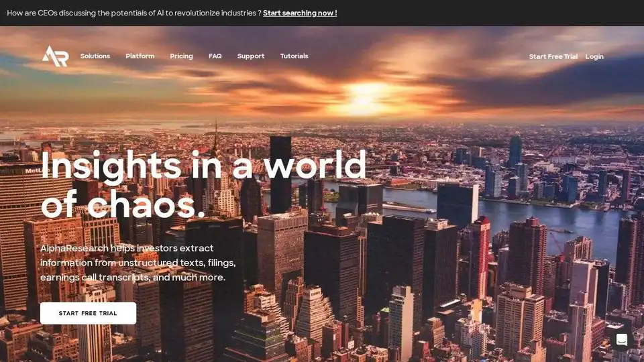Click the CEOs and AI banner question
Screen dimensions: 644x362
point(134,13)
